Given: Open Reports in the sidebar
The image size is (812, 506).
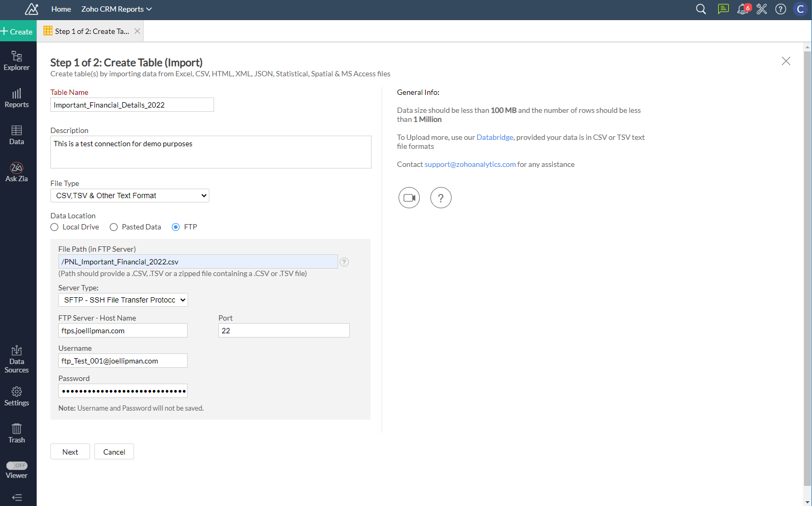Looking at the screenshot, I should tap(16, 97).
